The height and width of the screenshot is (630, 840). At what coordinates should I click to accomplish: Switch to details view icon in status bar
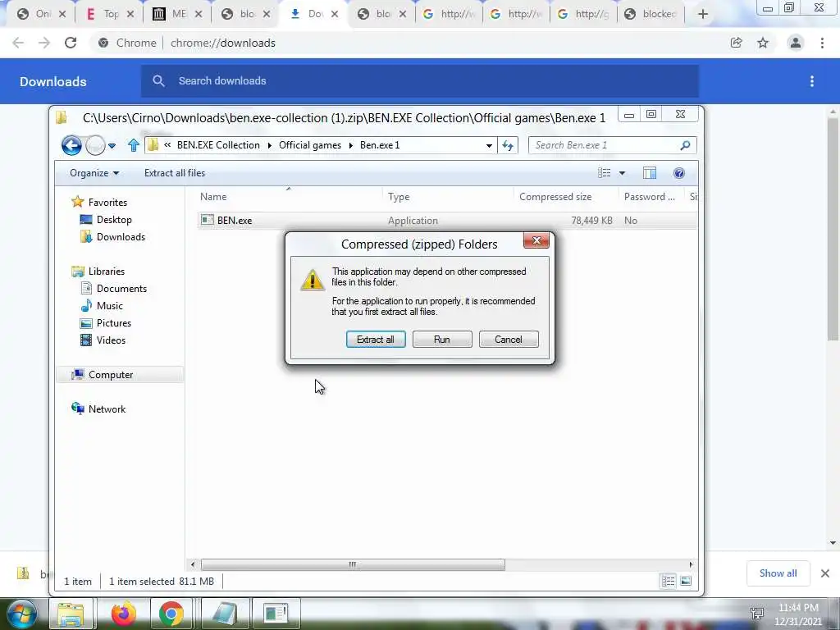pyautogui.click(x=668, y=582)
